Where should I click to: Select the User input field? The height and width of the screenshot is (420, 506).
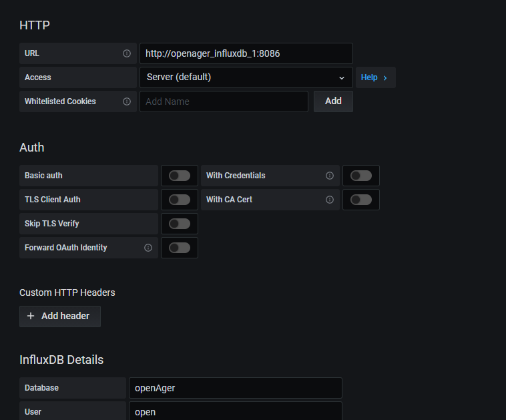pyautogui.click(x=235, y=411)
